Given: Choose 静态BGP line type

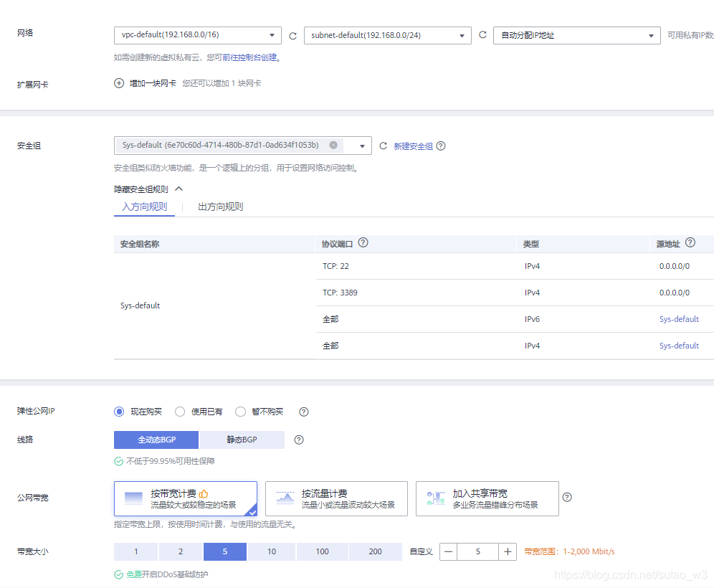Looking at the screenshot, I should tap(242, 440).
